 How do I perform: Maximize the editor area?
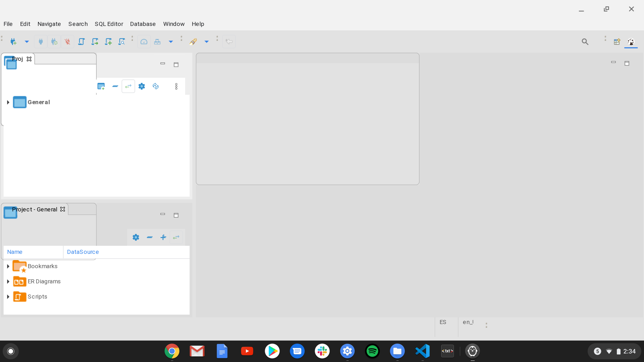pos(627,63)
